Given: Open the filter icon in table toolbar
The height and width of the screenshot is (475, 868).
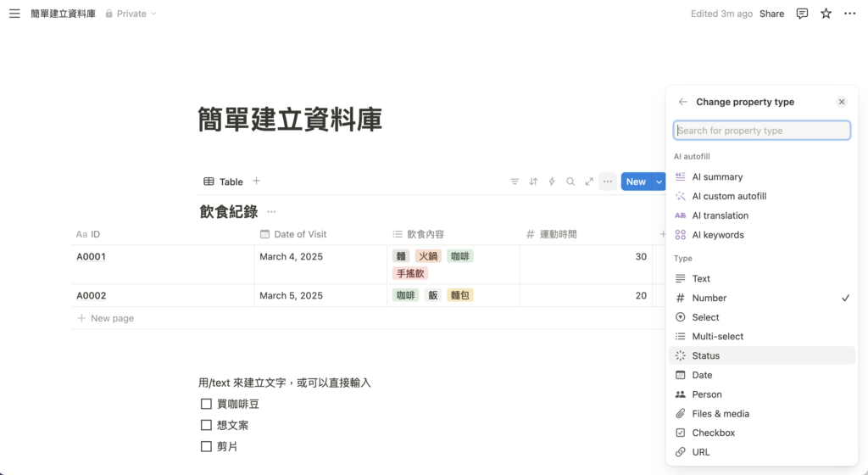Looking at the screenshot, I should pyautogui.click(x=515, y=182).
